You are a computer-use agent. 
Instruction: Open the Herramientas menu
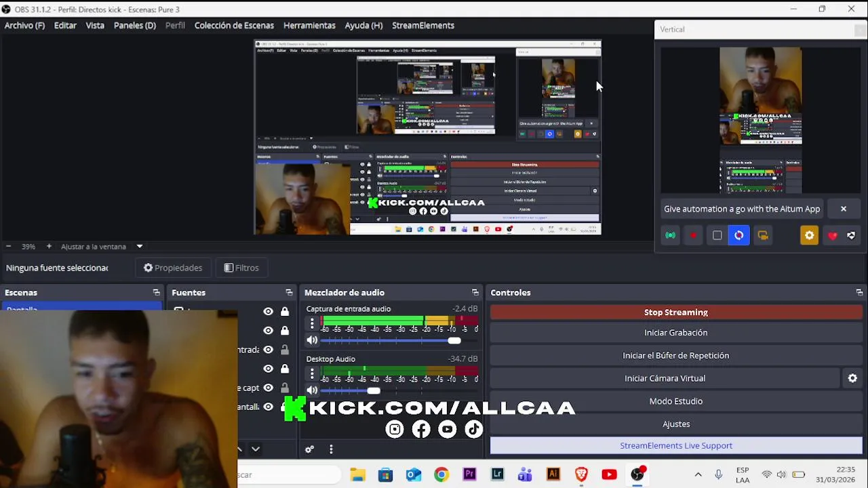point(309,25)
